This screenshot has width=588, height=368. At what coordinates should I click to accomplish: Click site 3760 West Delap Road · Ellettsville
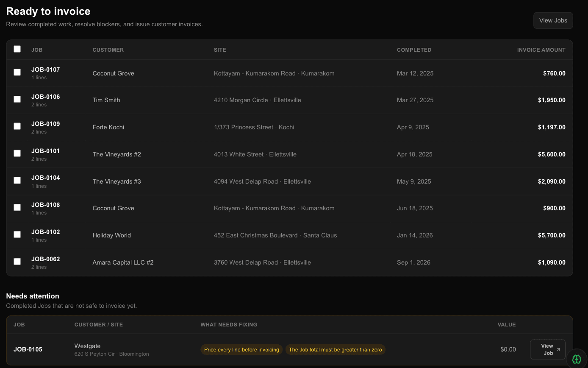click(262, 262)
